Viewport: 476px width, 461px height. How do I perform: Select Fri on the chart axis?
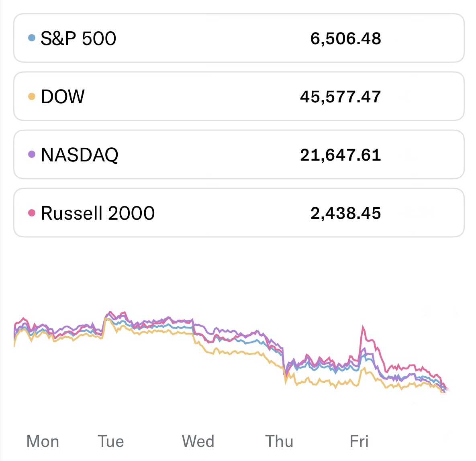point(359,441)
